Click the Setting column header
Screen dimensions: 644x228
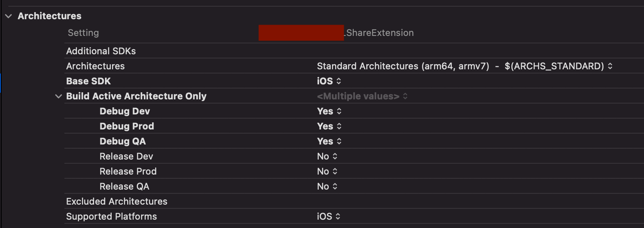[83, 33]
